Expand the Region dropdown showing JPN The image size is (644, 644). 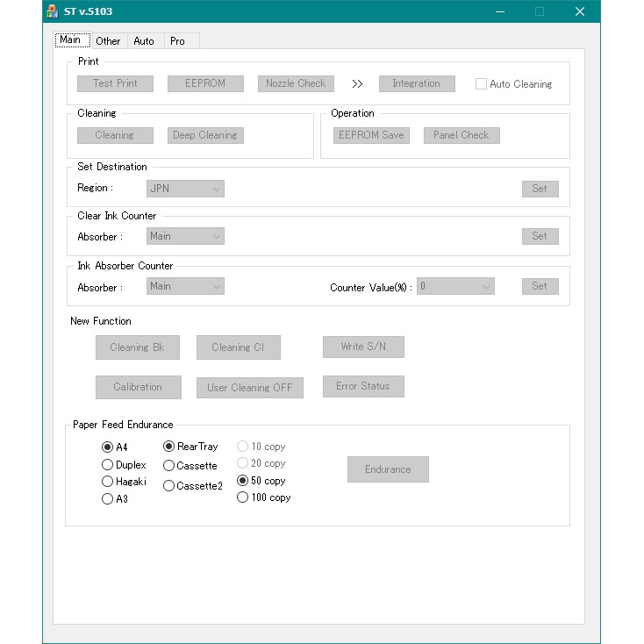(185, 189)
